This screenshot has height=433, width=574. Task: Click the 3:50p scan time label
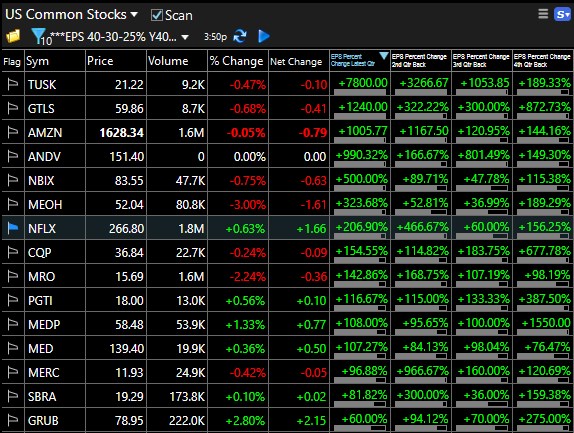pyautogui.click(x=215, y=37)
